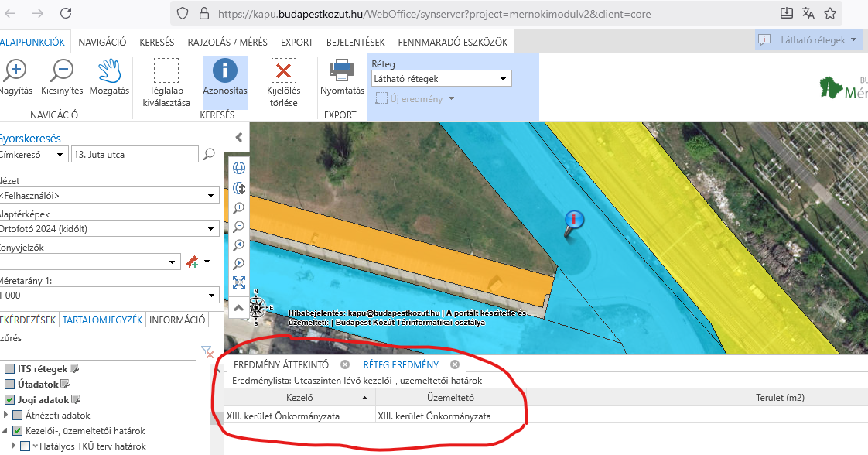
Task: Open the Alaptérképek Ortofotó 2024 dropdown
Action: (x=108, y=229)
